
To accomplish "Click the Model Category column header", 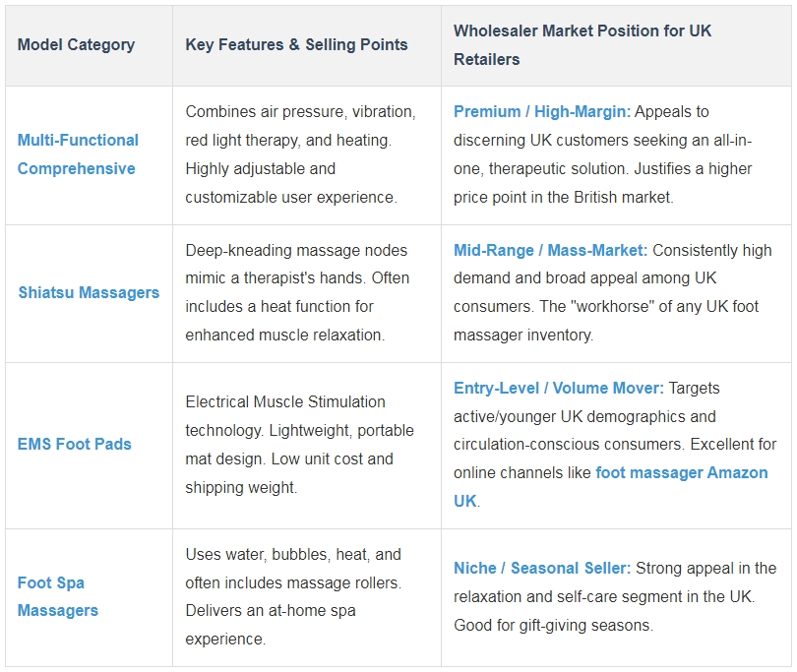I will [x=76, y=44].
